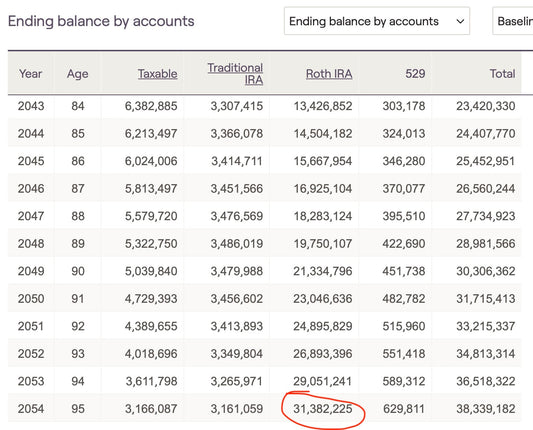Click Roth IRA value 13,426,852
The image size is (533, 430).
point(323,106)
